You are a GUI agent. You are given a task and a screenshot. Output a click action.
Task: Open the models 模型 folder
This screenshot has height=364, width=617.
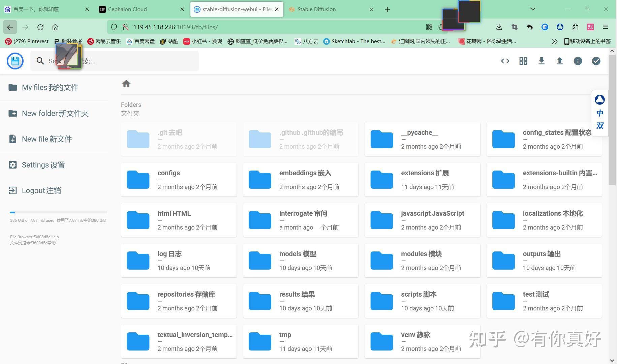pos(300,260)
